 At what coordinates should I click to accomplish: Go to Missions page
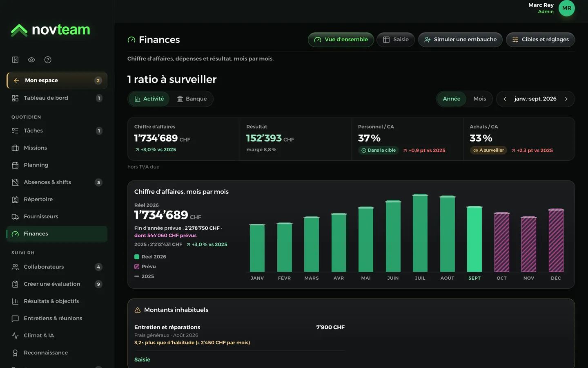coord(57,148)
